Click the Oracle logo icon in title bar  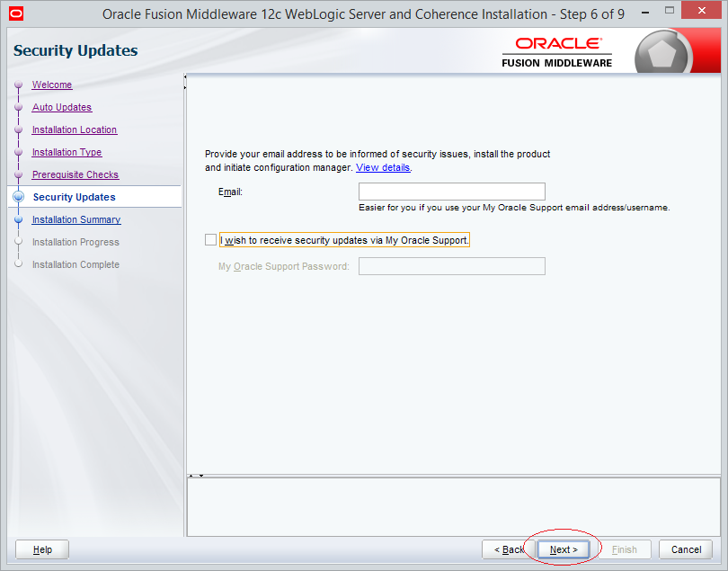coord(16,13)
